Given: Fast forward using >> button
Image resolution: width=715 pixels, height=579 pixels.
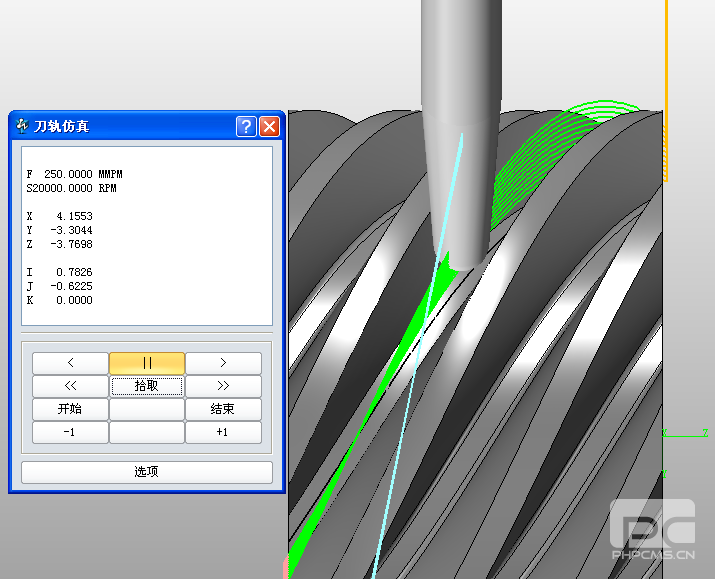Looking at the screenshot, I should point(223,386).
